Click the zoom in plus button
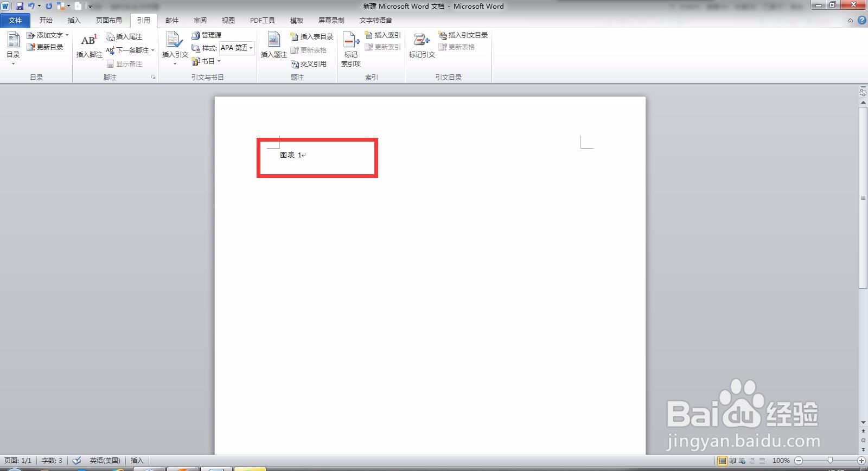Screen dimensions: 868x471 click(861, 461)
